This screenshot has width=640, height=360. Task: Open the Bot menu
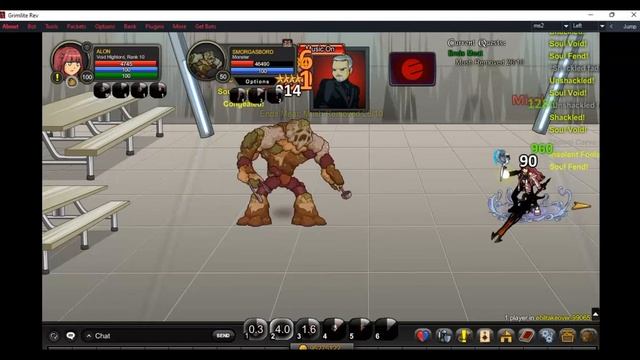click(x=32, y=27)
